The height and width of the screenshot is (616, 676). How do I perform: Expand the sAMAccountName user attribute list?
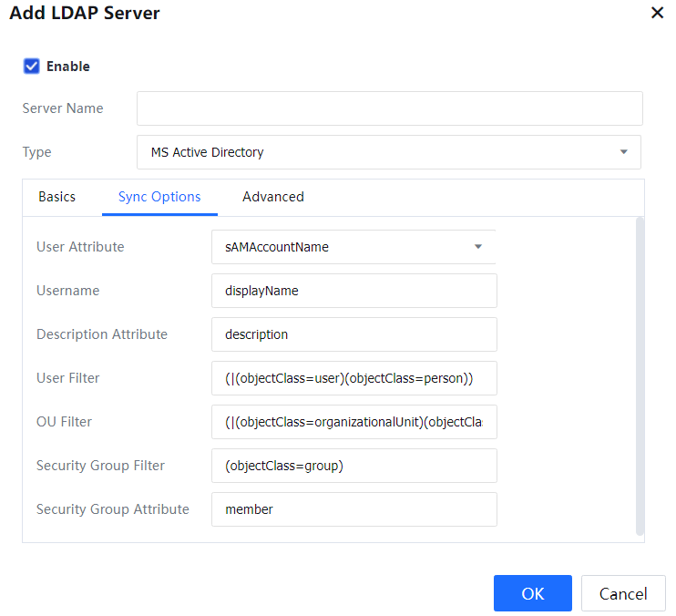pos(353,246)
